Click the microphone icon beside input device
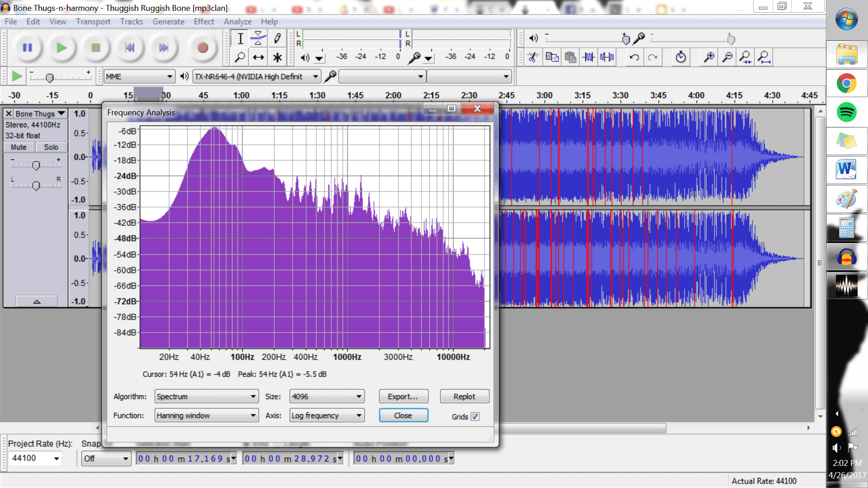Viewport: 868px width, 488px height. pyautogui.click(x=330, y=76)
